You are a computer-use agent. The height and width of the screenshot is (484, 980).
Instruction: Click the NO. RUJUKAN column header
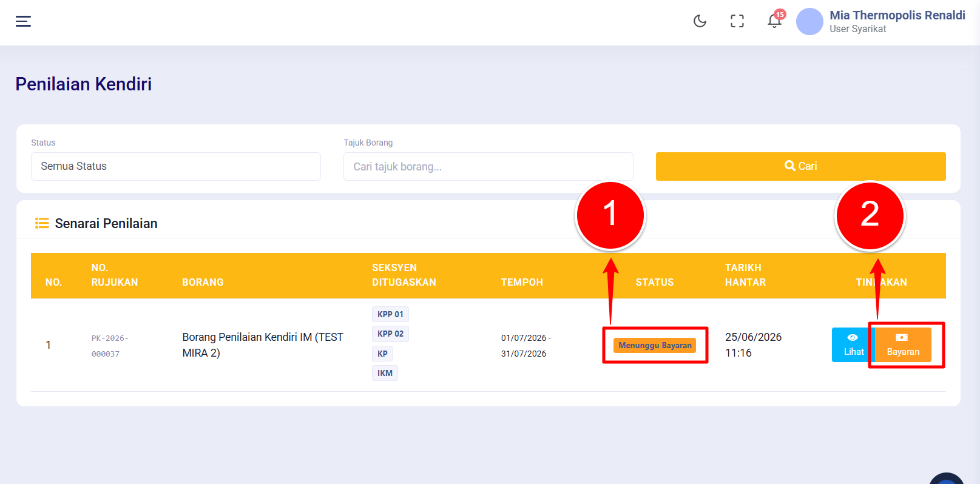click(115, 275)
